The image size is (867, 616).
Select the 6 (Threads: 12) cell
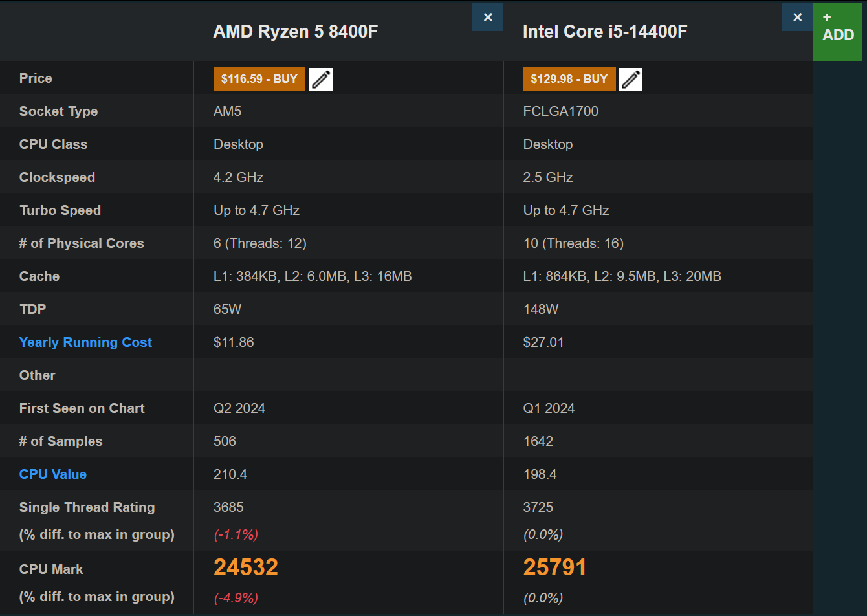click(x=260, y=243)
